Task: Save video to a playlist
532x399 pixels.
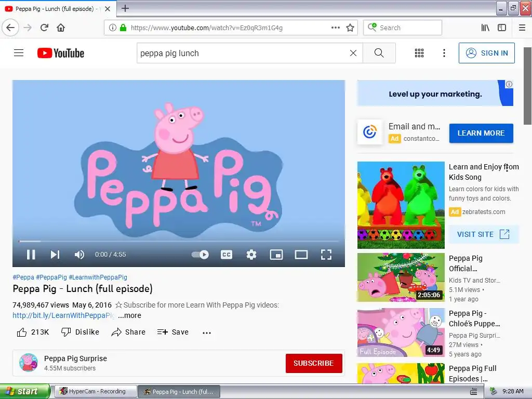Action: coord(173,332)
